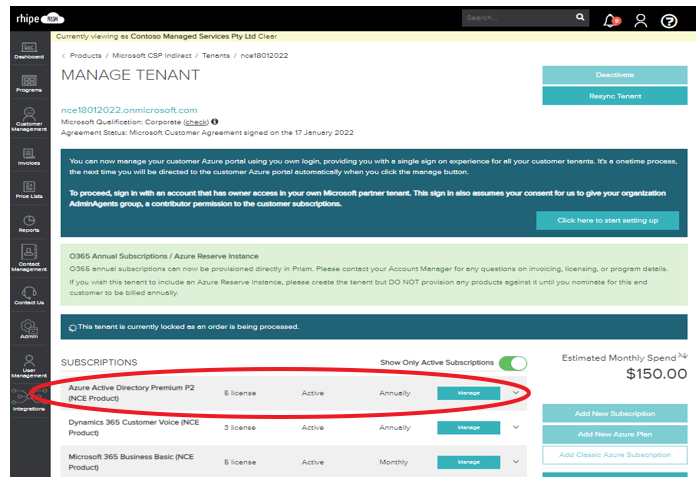
Task: Toggle Show Only Active Subscriptions switch
Action: pos(513,363)
